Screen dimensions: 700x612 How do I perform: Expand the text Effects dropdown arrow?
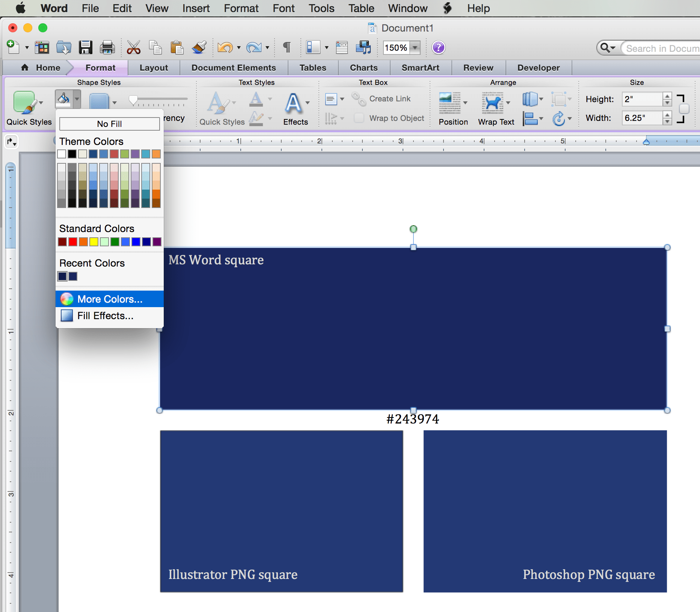click(307, 103)
